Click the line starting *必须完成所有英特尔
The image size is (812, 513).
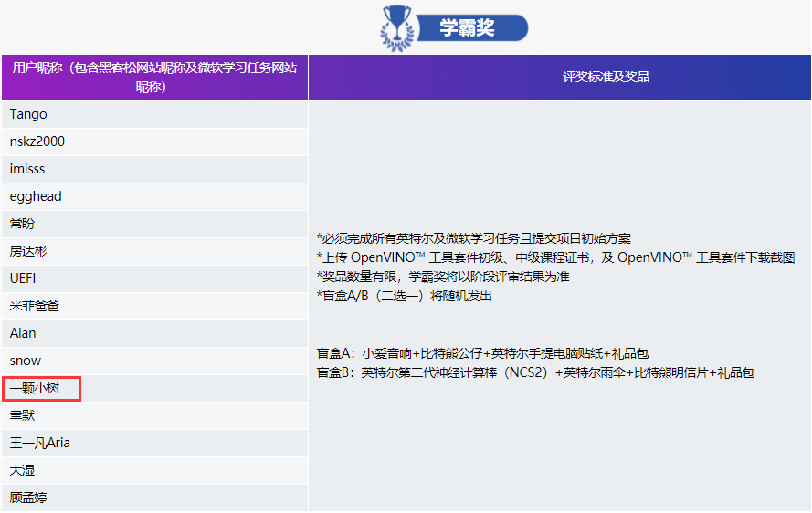coord(474,238)
